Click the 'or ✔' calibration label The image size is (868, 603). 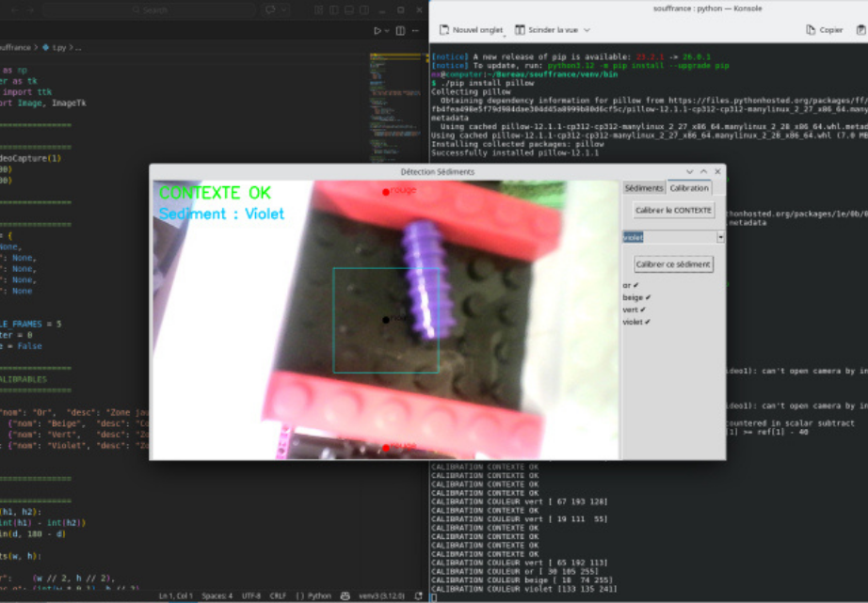(x=631, y=285)
